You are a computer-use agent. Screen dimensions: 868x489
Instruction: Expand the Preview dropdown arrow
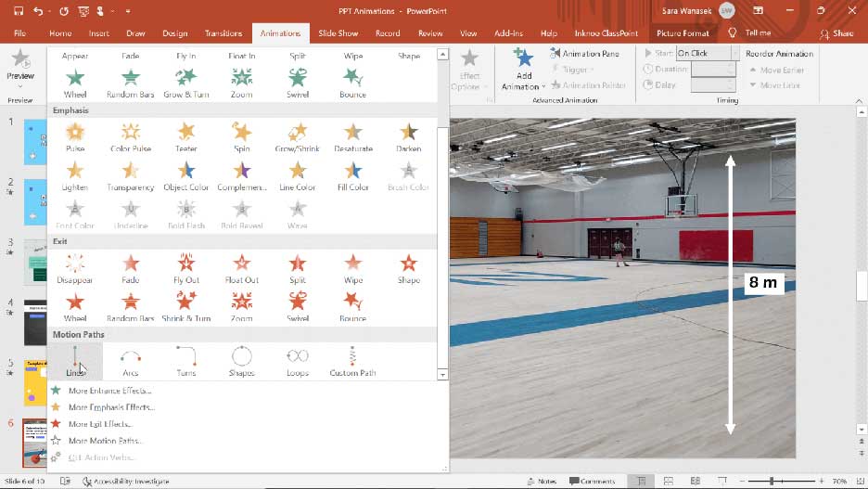20,85
